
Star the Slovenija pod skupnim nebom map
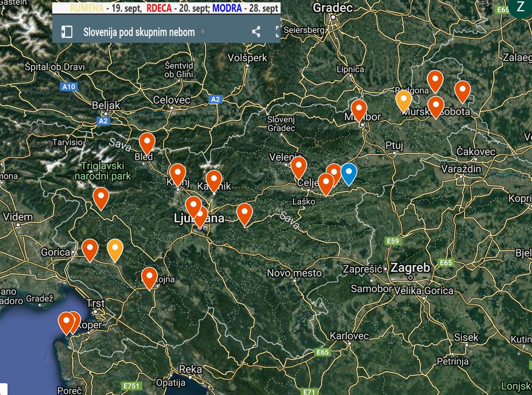(x=203, y=32)
